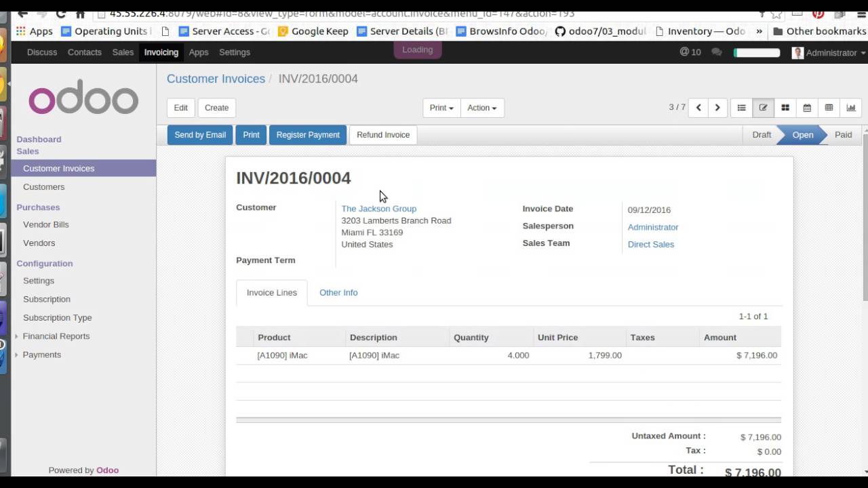Switch to form view icon
This screenshot has width=868, height=488.
(763, 108)
